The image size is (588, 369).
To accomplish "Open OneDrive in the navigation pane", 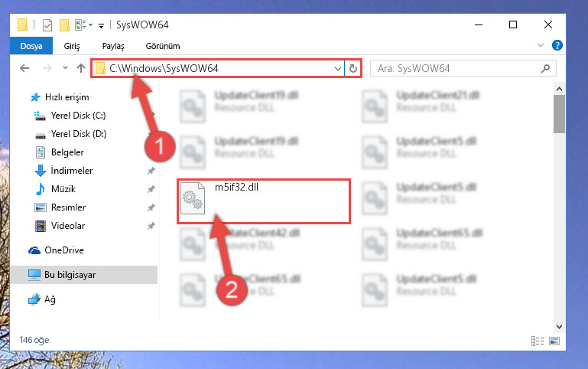I will coord(63,250).
